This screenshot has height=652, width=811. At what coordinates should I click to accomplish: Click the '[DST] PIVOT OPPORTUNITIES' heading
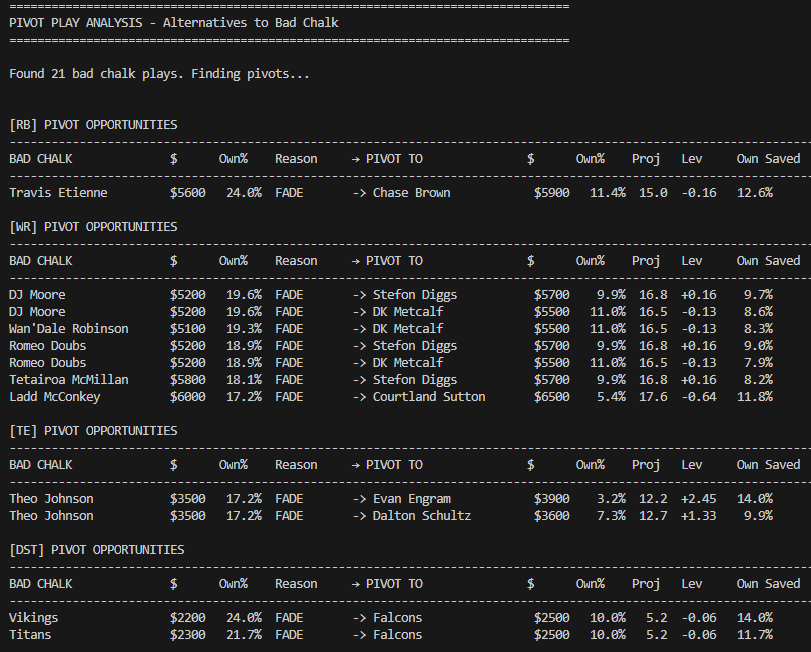click(x=97, y=550)
